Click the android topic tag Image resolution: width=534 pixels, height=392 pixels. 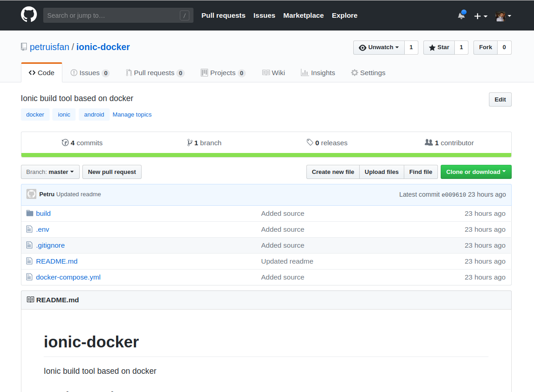click(94, 114)
